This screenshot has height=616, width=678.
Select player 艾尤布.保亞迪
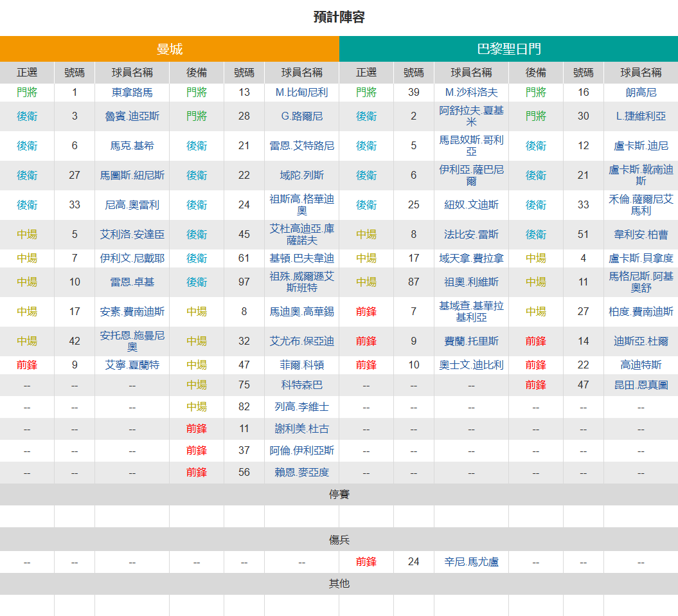pyautogui.click(x=302, y=341)
